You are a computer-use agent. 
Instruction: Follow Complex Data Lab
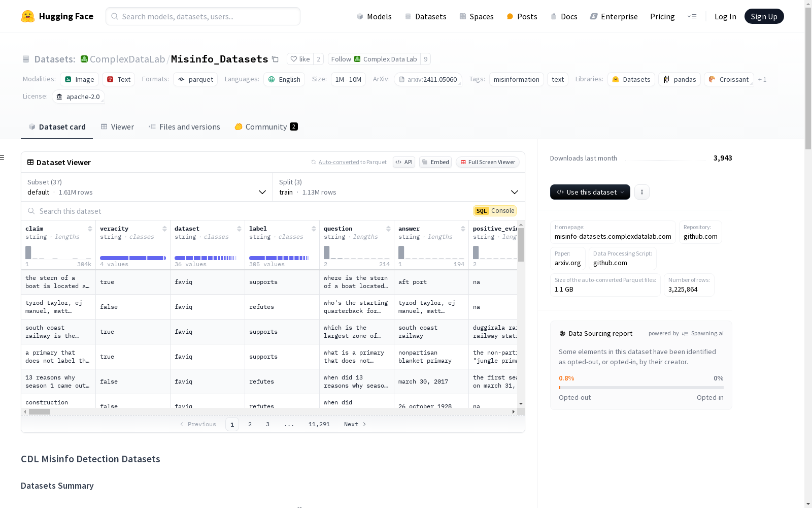(x=374, y=59)
